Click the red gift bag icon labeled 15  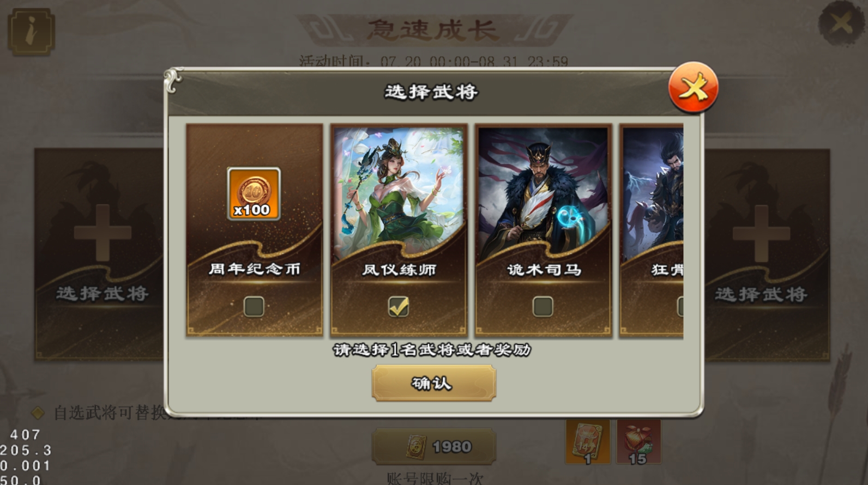[638, 442]
